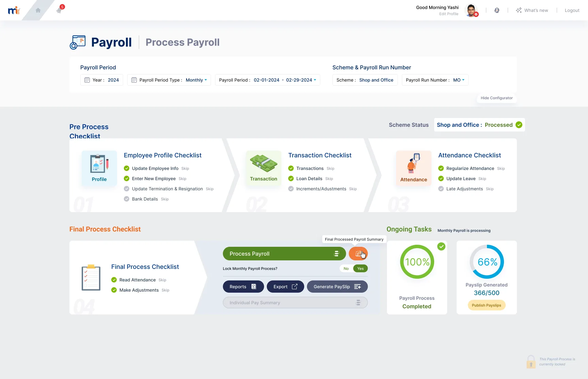Viewport: 588px width, 379px height.
Task: Click the padlock locked-status icon
Action: tap(531, 362)
